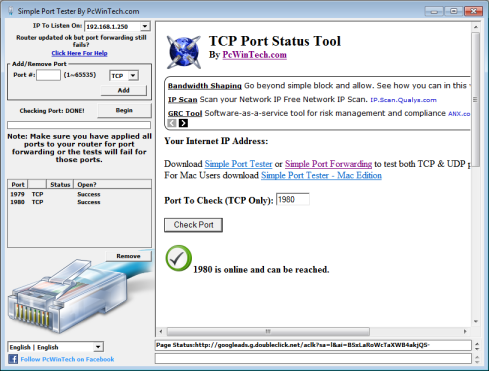
Task: Open the IP To Listen On dropdown
Action: click(145, 26)
